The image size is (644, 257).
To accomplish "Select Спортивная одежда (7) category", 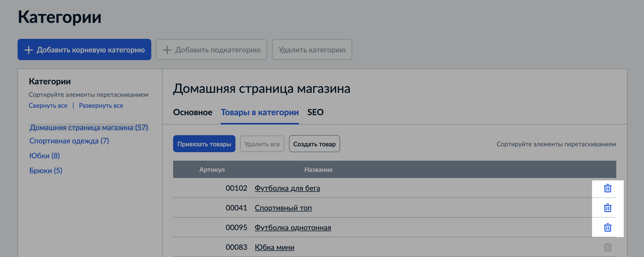I will 69,141.
